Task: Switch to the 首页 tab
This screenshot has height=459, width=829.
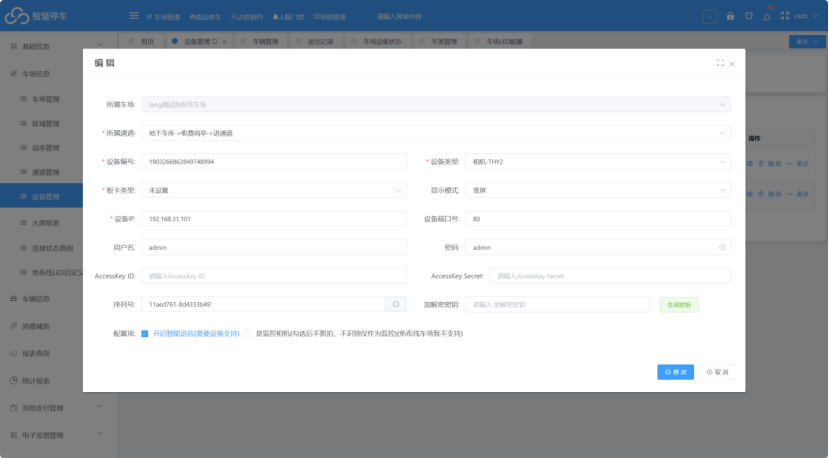Action: (x=141, y=41)
